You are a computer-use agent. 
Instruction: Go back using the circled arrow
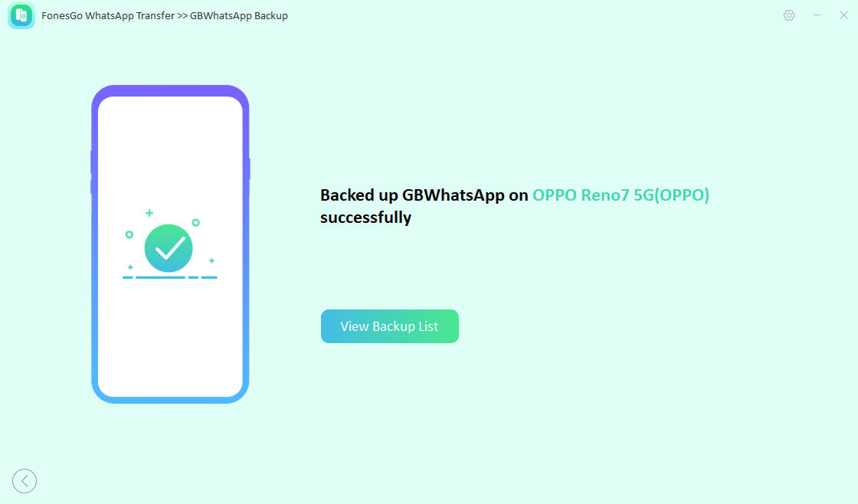click(25, 481)
